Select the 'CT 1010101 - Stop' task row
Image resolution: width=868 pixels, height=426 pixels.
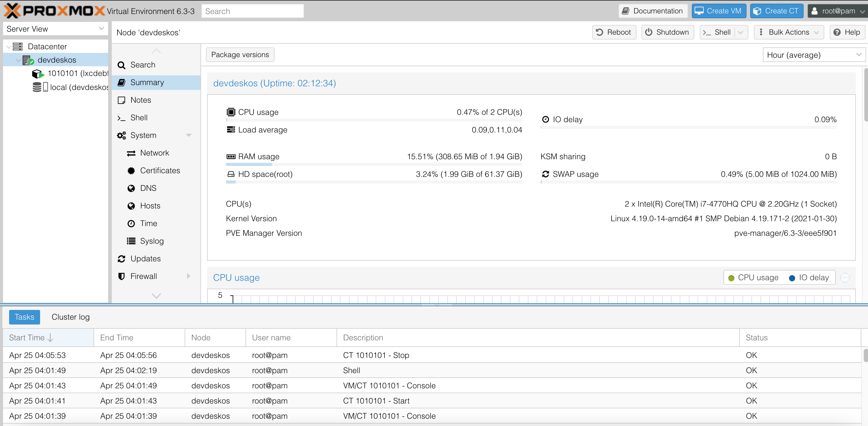[432, 355]
